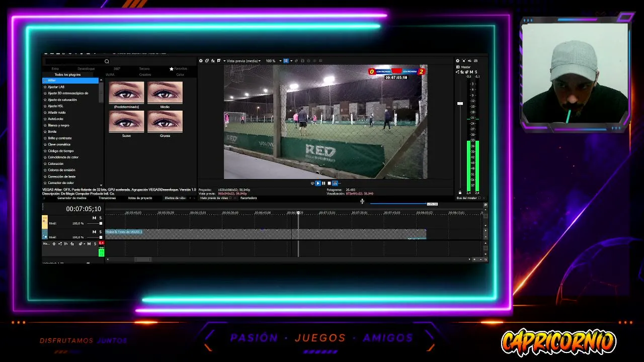Select the Blanco y negro plug-in

point(70,125)
